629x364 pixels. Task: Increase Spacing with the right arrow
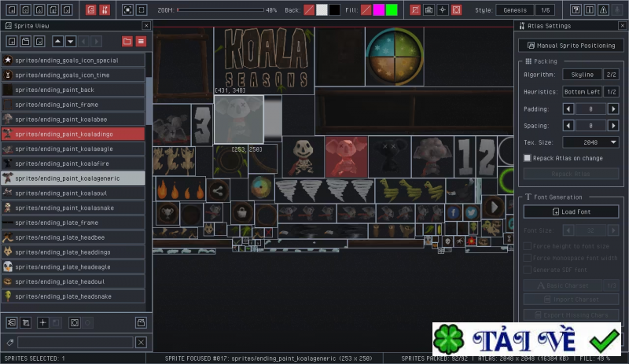(x=613, y=126)
